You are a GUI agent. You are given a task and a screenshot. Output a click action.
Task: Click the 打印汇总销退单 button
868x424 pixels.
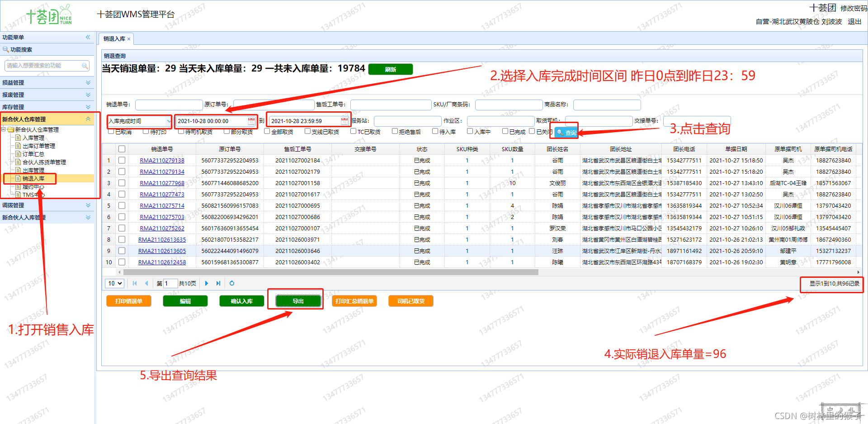(x=354, y=301)
